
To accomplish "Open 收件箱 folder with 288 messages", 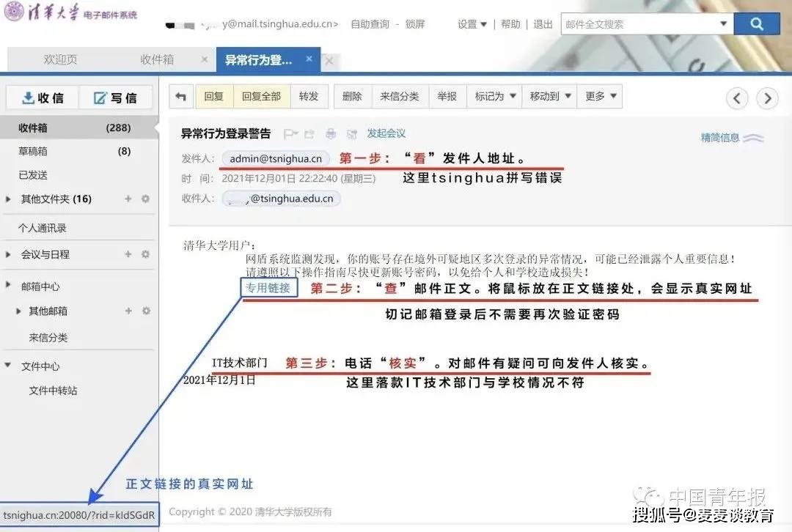I will [x=78, y=128].
